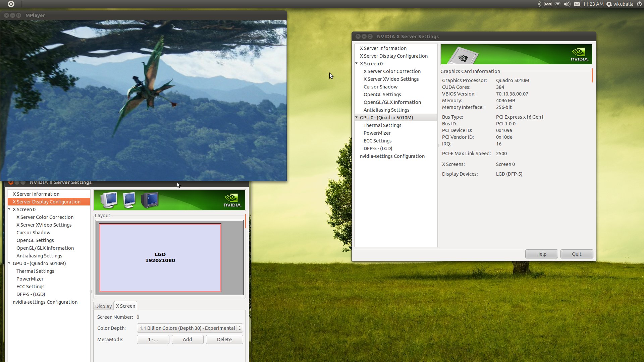The image size is (644, 362).
Task: Click the Quit button
Action: (x=577, y=254)
